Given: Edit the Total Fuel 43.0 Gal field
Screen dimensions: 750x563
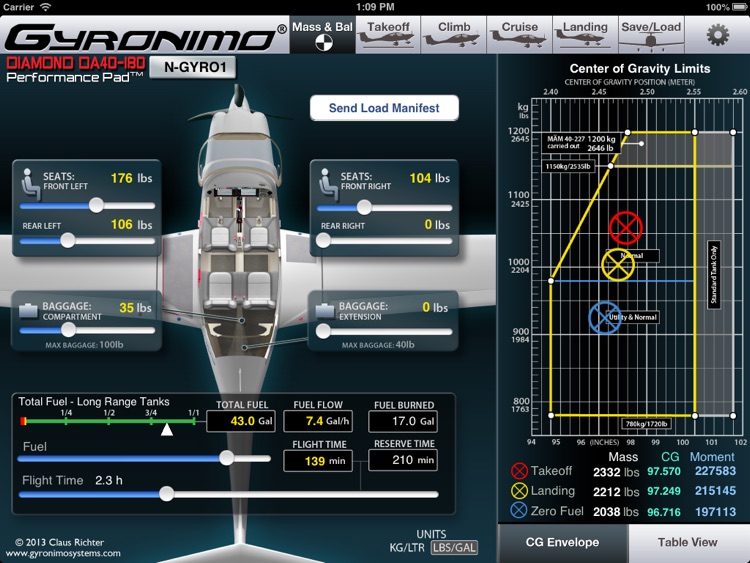Looking at the screenshot, I should 241,421.
